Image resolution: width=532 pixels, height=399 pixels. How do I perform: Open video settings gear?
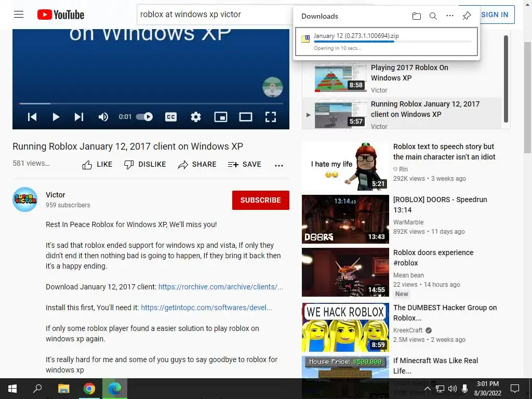(x=196, y=117)
